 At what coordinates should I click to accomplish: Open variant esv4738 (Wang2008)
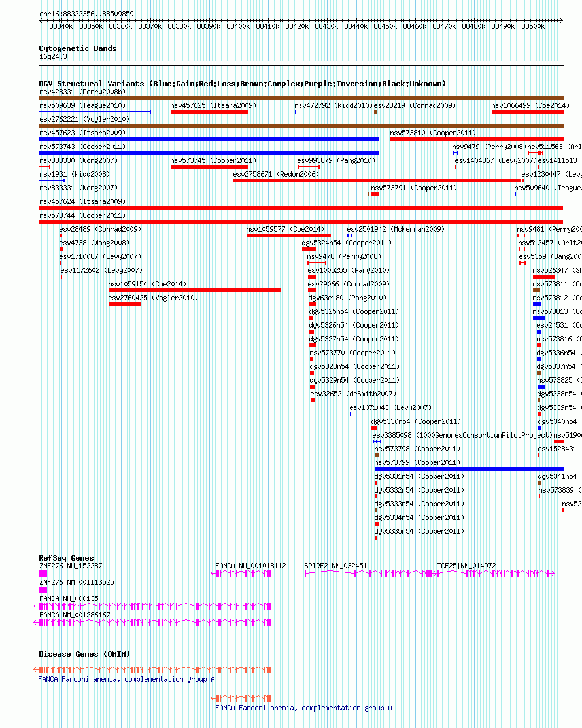94,243
